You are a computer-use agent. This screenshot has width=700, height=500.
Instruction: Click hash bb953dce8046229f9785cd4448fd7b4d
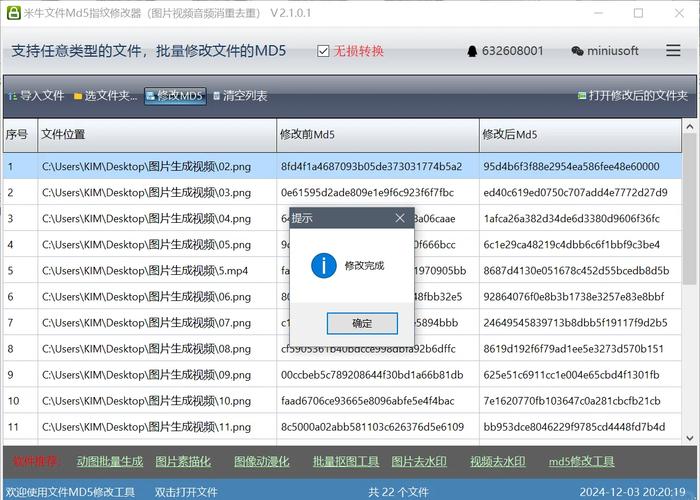tap(574, 427)
